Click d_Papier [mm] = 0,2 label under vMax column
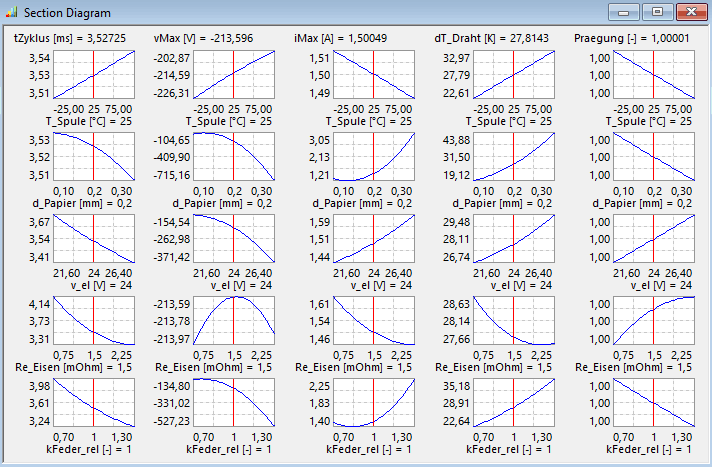 click(x=222, y=204)
